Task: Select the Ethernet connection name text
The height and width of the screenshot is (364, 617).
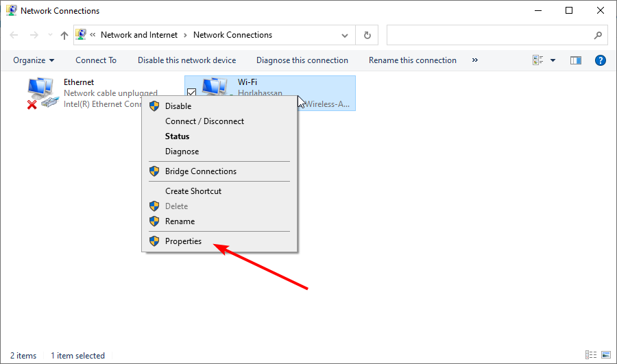Action: point(79,82)
